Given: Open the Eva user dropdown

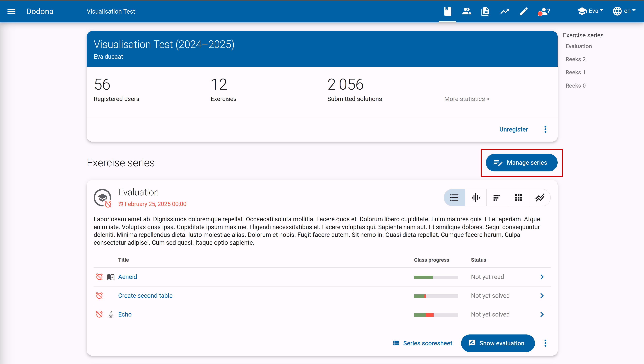Looking at the screenshot, I should coord(590,11).
